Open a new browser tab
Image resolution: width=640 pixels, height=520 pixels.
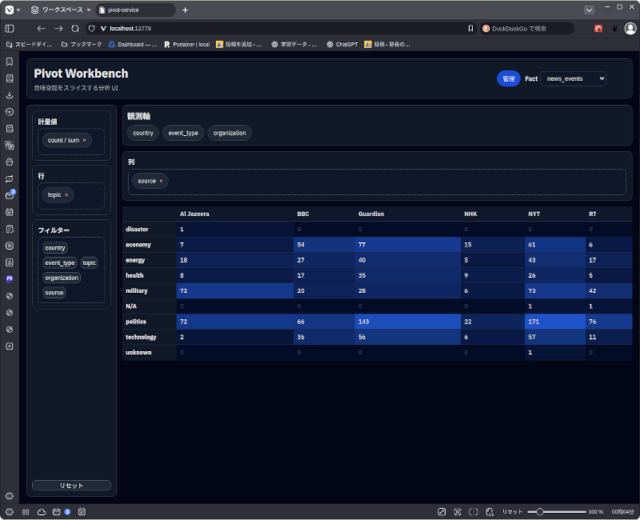tap(185, 9)
